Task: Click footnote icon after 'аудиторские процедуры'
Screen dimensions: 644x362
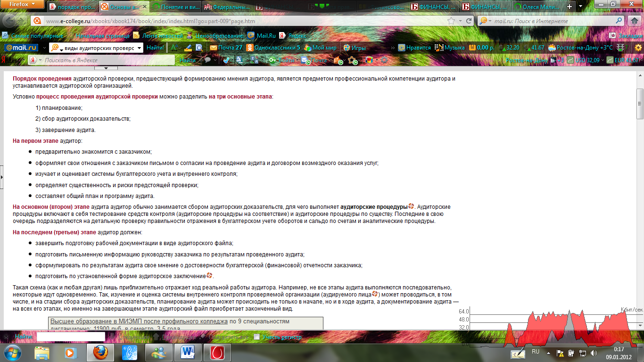Action: [411, 206]
